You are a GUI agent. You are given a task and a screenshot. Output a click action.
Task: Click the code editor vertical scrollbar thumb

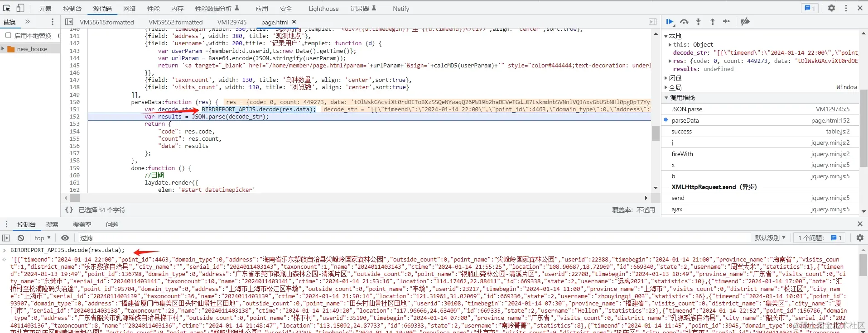656,133
